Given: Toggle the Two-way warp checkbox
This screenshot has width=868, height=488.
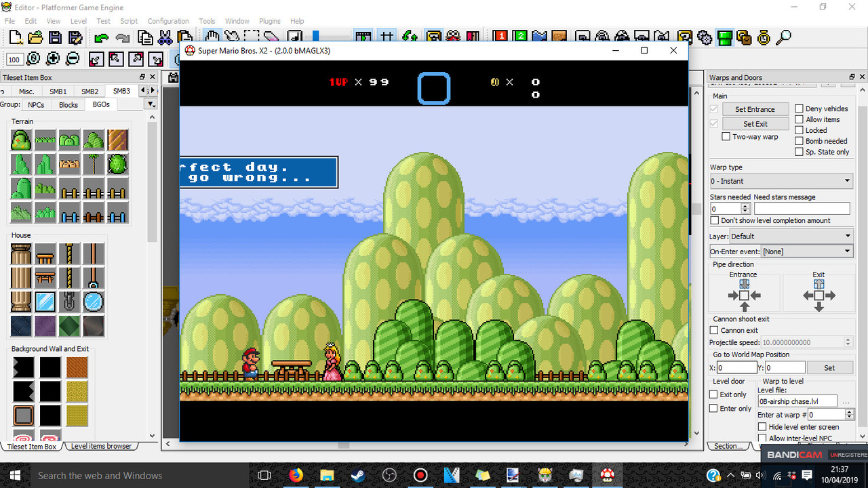Looking at the screenshot, I should click(x=726, y=136).
